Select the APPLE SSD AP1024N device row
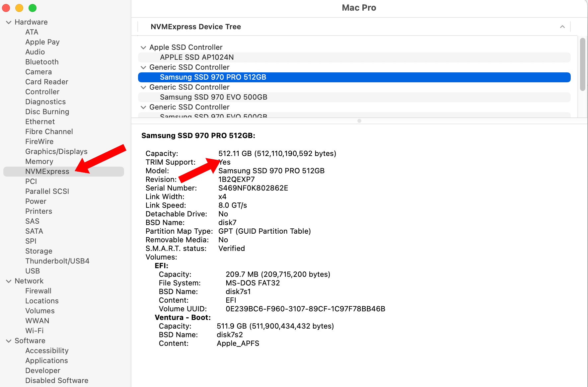The width and height of the screenshot is (588, 387). pos(354,57)
